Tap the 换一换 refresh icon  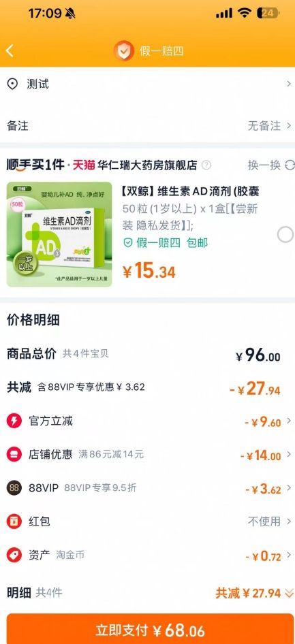point(290,165)
